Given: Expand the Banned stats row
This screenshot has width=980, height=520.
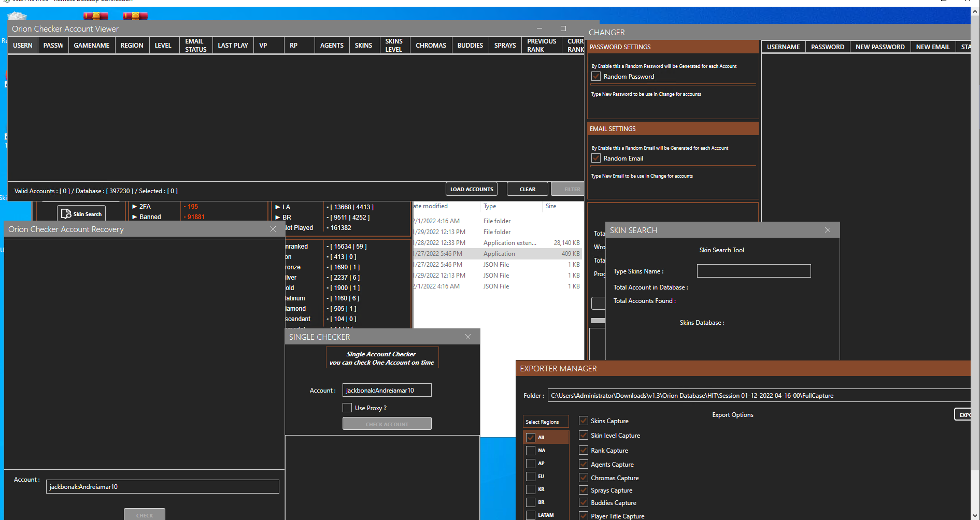Looking at the screenshot, I should pyautogui.click(x=134, y=217).
